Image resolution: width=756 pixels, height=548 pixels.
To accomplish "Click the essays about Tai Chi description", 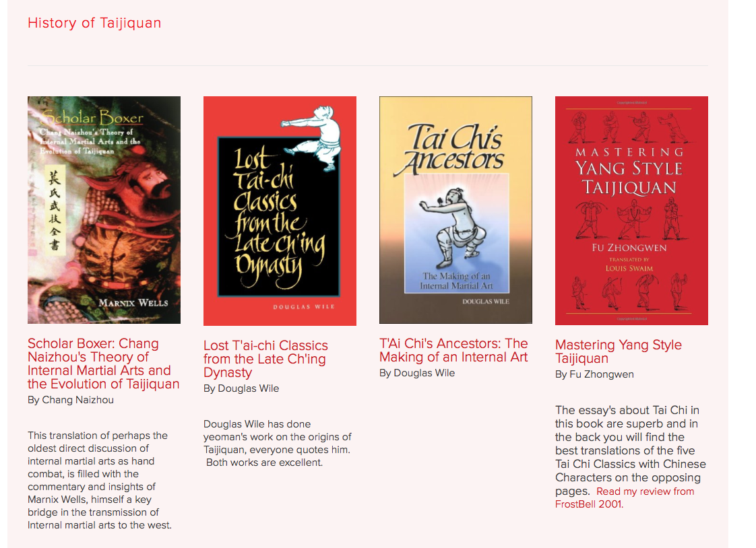I will pos(631,450).
